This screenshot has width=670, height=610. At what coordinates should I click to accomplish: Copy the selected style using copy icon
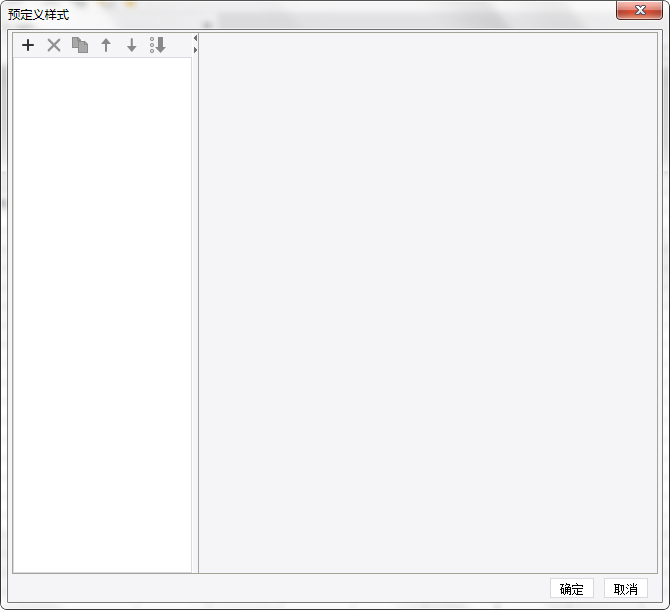point(80,45)
